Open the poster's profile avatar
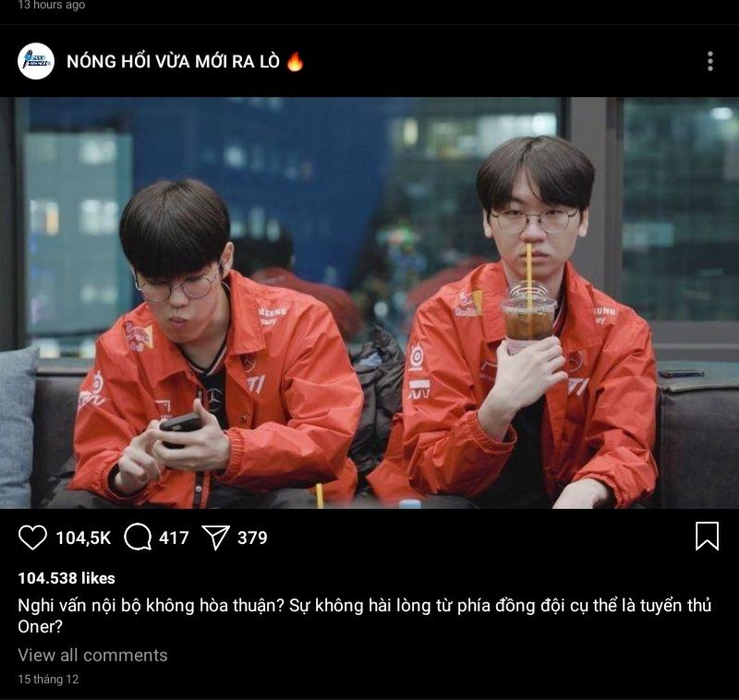Viewport: 739px width, 700px height. pos(36,61)
